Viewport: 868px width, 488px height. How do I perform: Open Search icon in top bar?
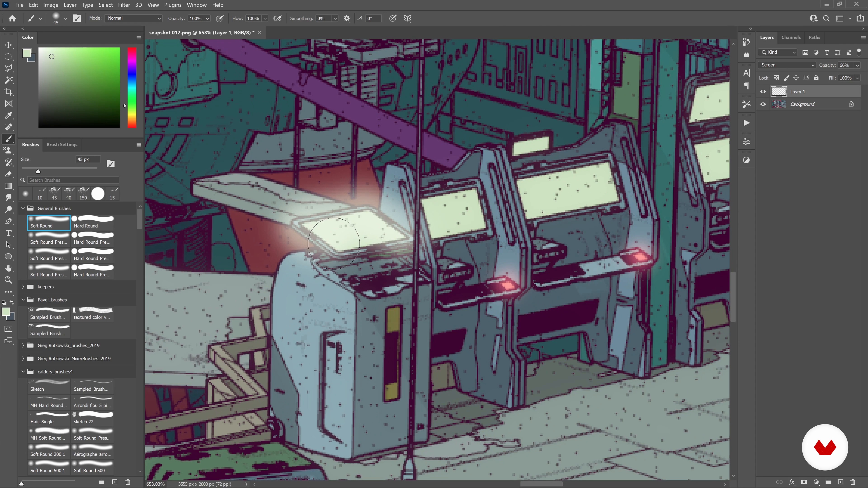(x=826, y=19)
